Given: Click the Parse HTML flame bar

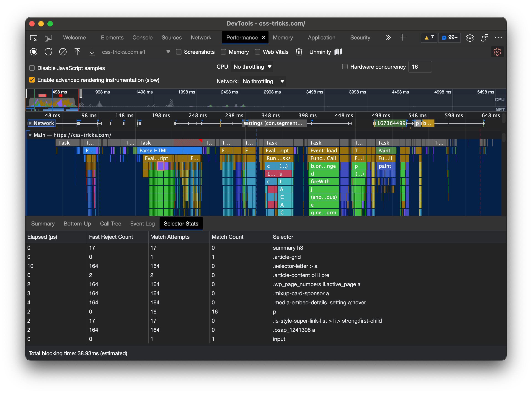Looking at the screenshot, I should click(169, 150).
